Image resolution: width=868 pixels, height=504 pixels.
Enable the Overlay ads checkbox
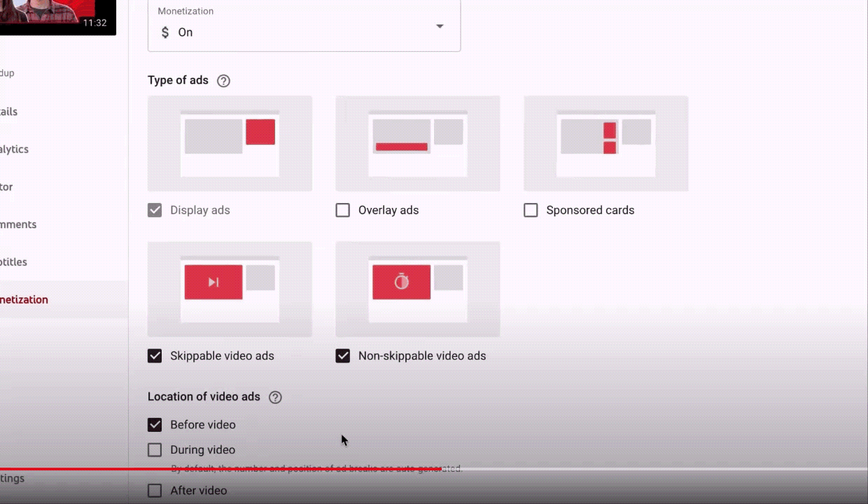point(343,210)
